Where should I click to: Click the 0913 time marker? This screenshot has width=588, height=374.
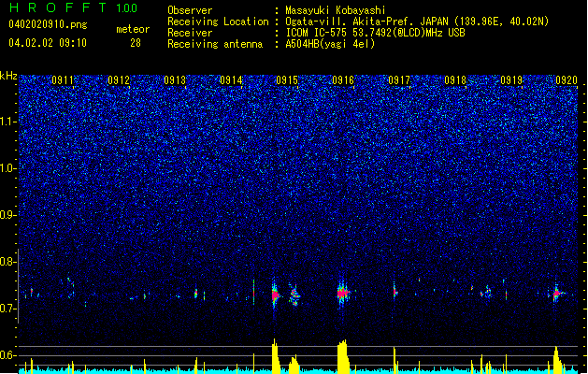(x=175, y=80)
